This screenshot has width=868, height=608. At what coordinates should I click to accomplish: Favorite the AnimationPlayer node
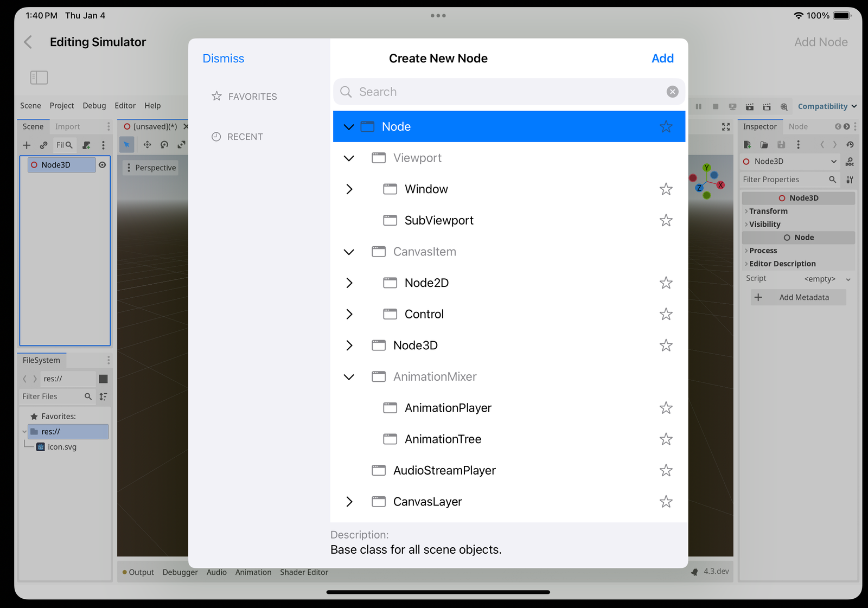click(666, 408)
